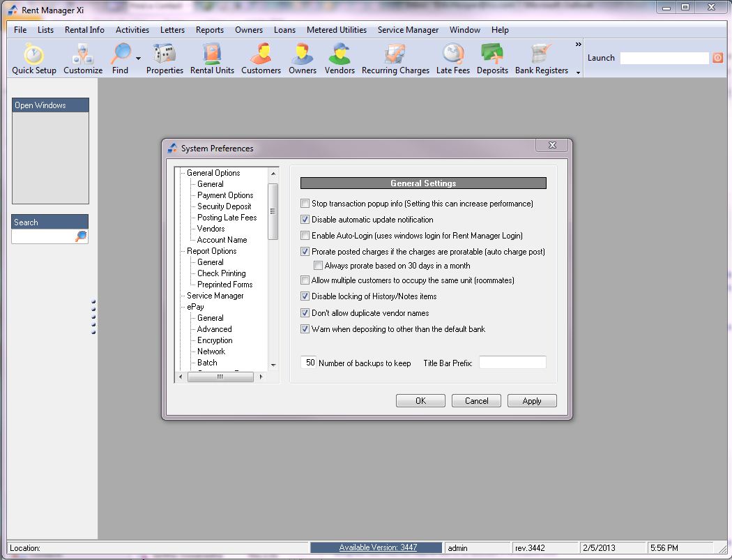
Task: Select Service Manager in preferences tree
Action: tap(215, 296)
